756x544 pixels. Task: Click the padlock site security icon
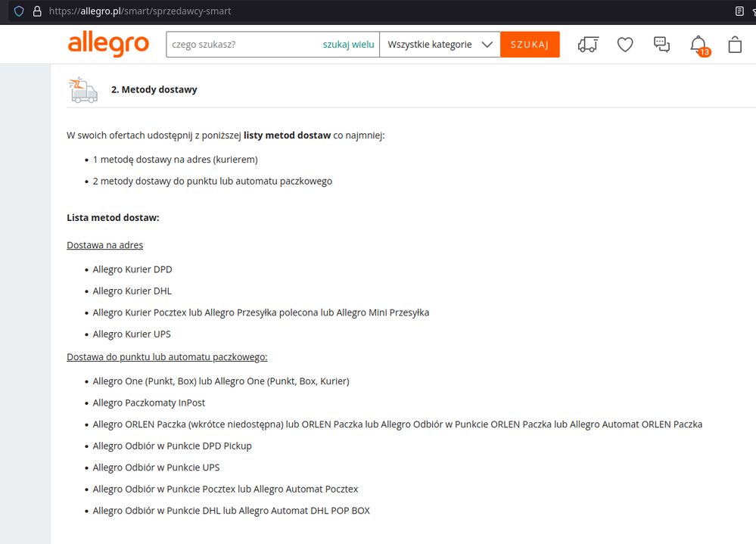tap(37, 11)
